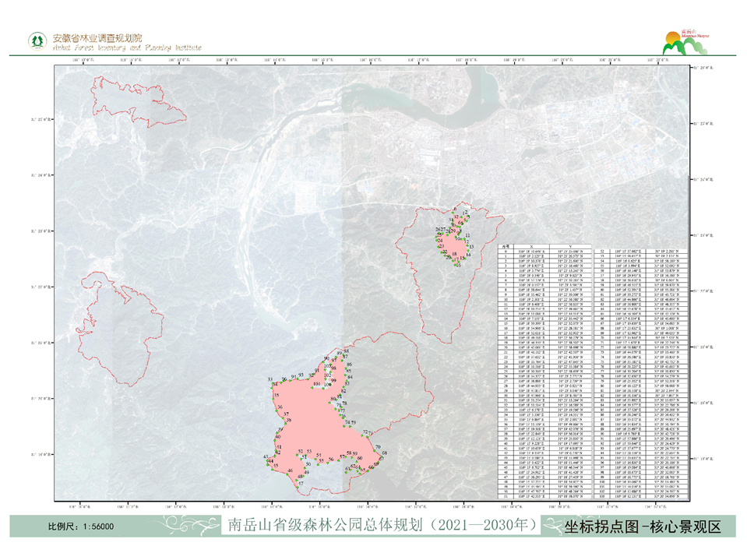Click the 比例尺 1:56000 scale text

click(80, 527)
